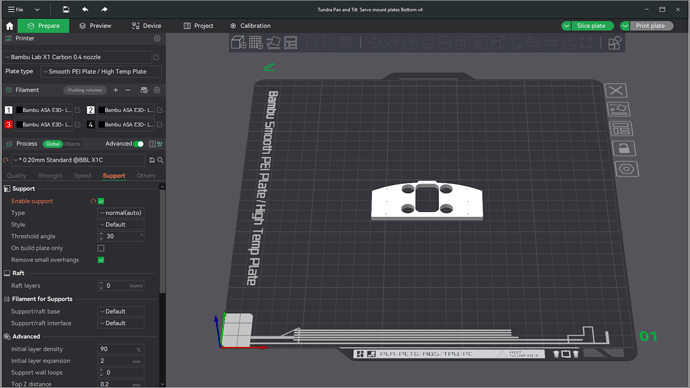Screen dimensions: 690x388
Task: Open the 0.20mm Standard process dropdown
Action: tap(78, 160)
